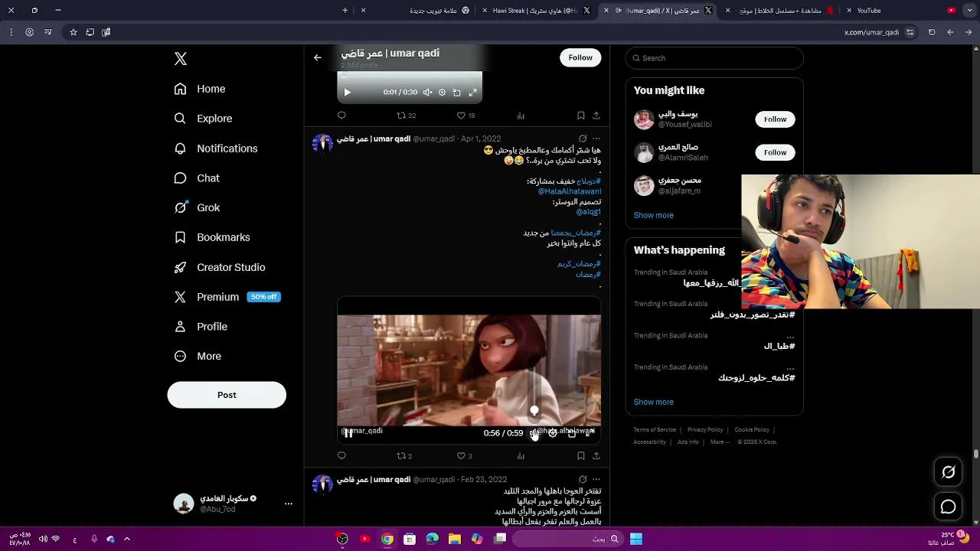Go back using the profile header arrow
980x551 pixels.
tap(318, 57)
